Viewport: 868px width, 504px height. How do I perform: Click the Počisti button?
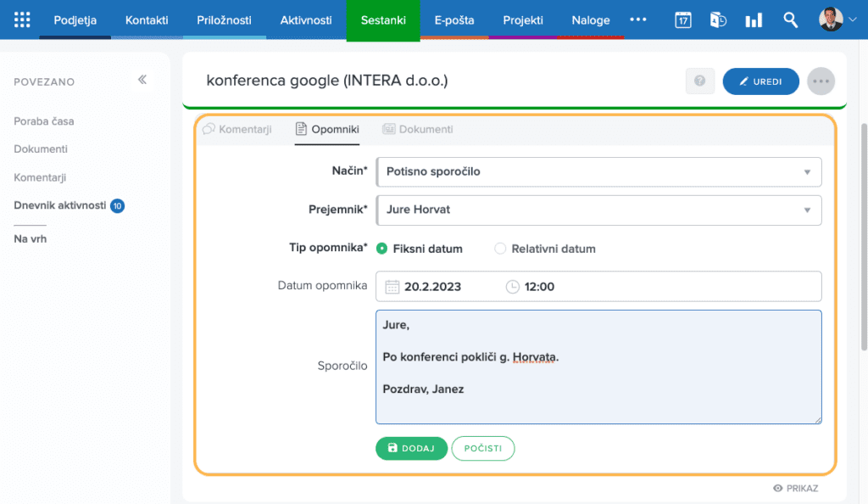(x=483, y=448)
